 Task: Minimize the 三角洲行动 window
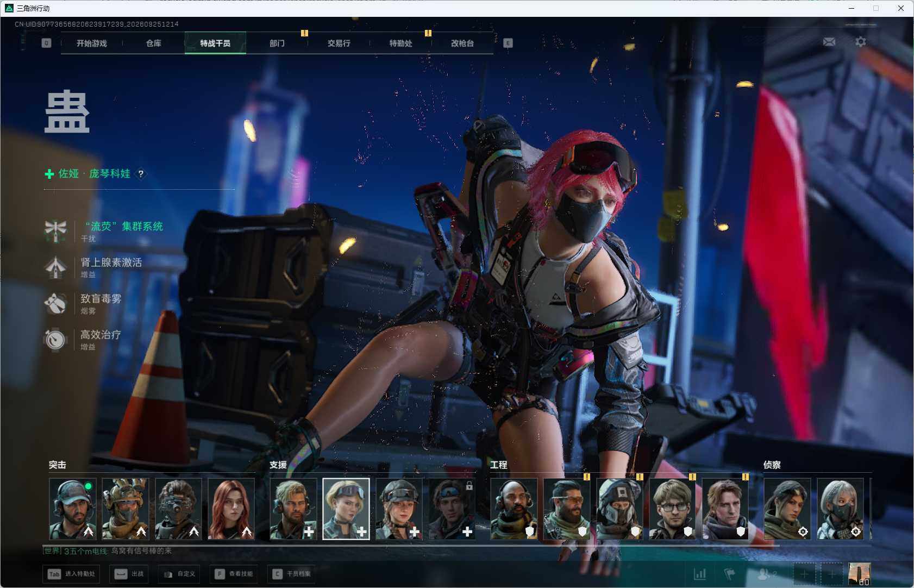pyautogui.click(x=852, y=8)
